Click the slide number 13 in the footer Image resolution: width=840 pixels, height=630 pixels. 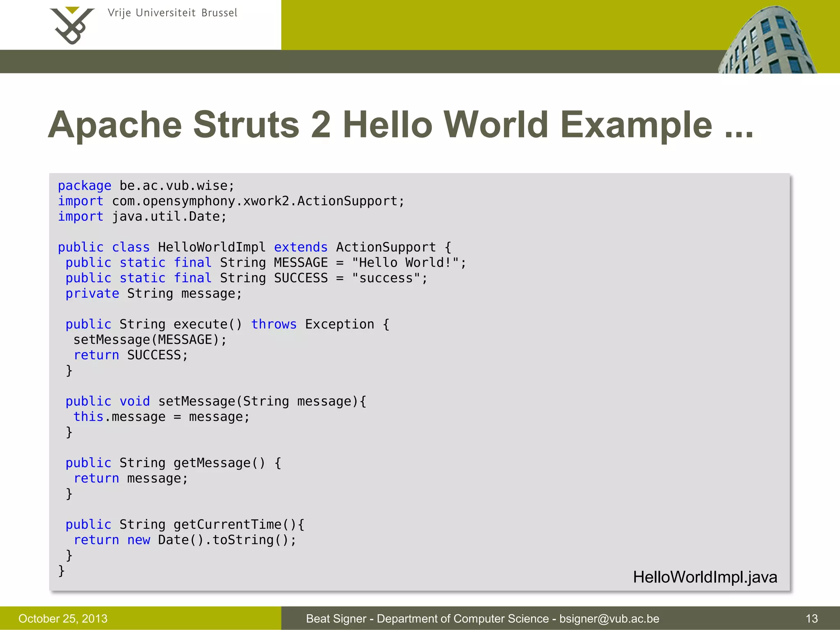[x=812, y=619]
